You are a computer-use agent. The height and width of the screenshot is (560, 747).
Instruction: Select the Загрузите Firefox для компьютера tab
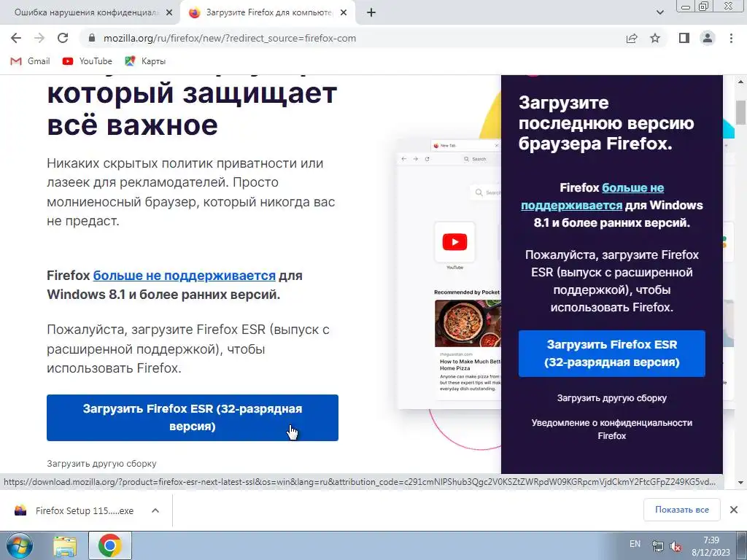pos(268,13)
